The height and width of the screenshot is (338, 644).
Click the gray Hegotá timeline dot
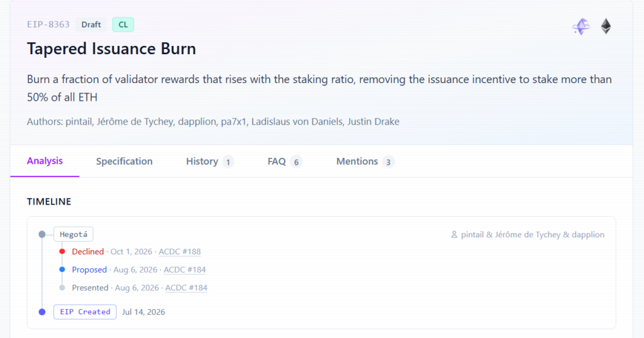[x=42, y=234]
